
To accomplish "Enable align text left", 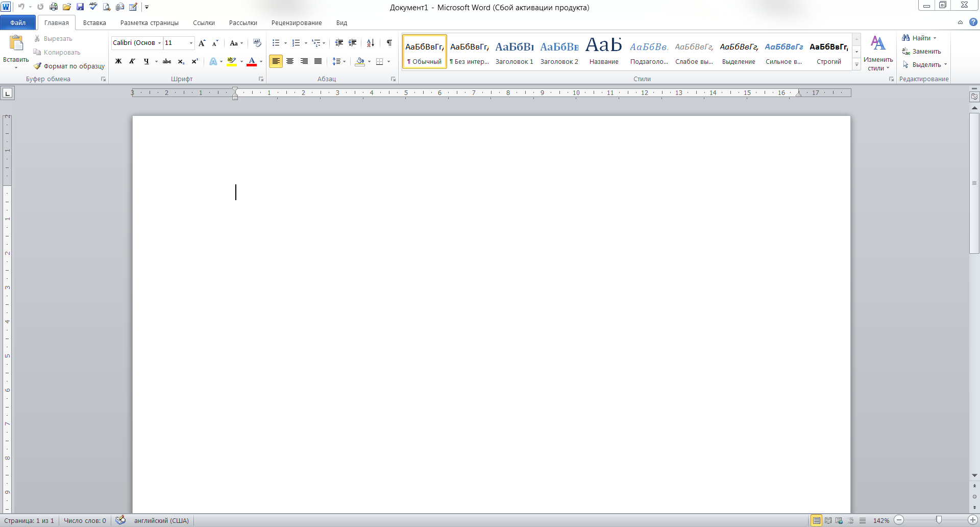I will tap(276, 61).
